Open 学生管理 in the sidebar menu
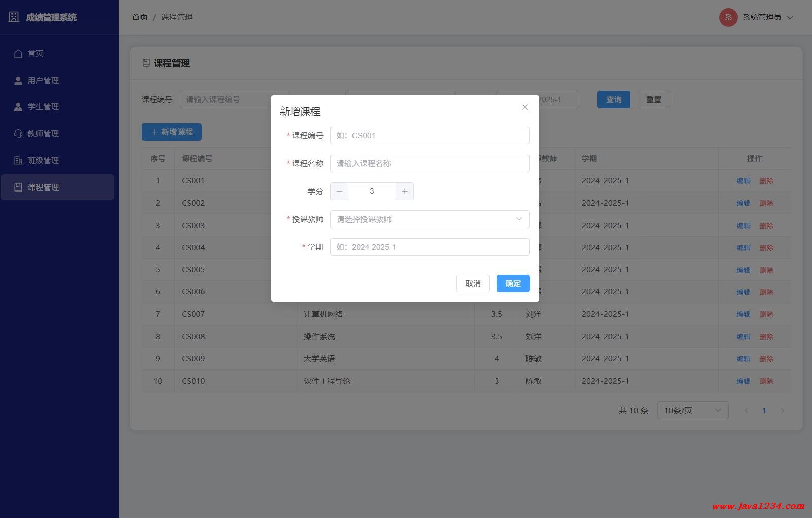 point(43,107)
